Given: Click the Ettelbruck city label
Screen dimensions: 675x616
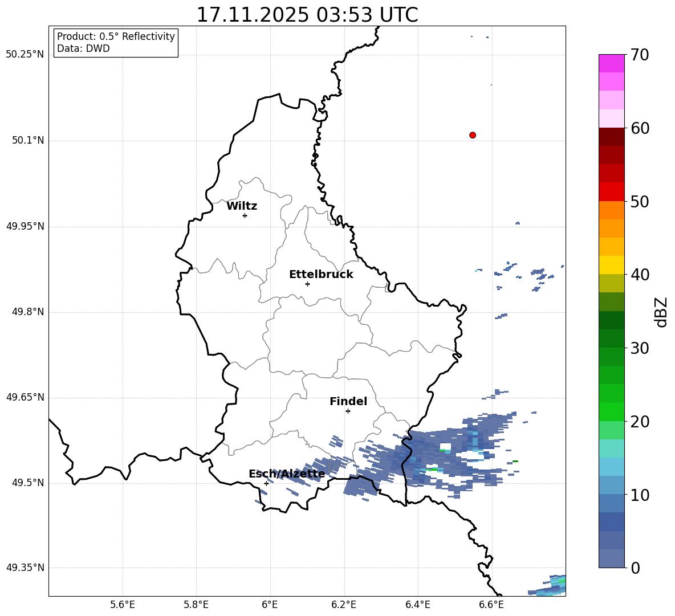Looking at the screenshot, I should click(x=321, y=275).
